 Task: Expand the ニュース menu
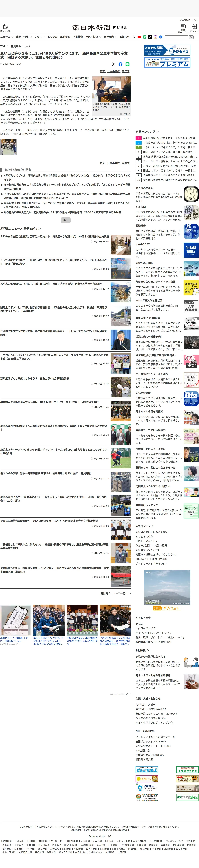[x=7, y=37]
